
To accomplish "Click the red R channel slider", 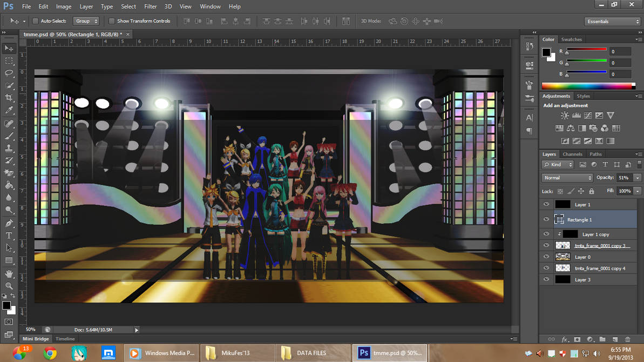I will click(586, 50).
